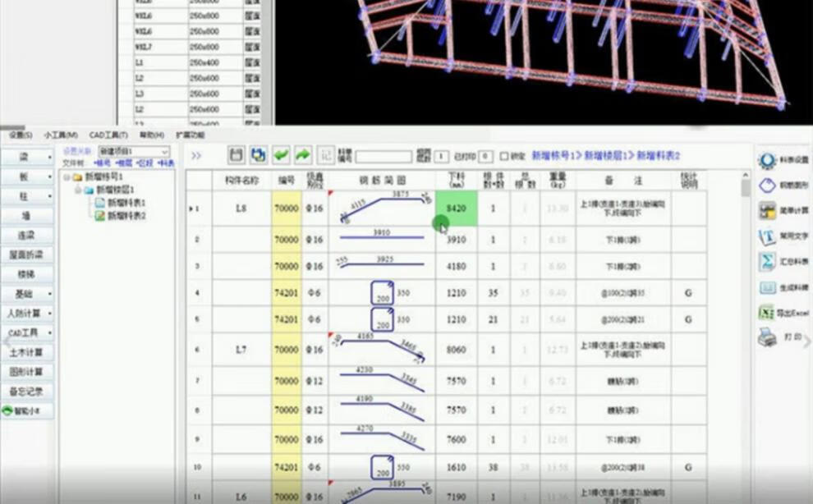Screen dimensions: 813x504
Task: Open the 常用文字 text icon
Action: point(767,236)
